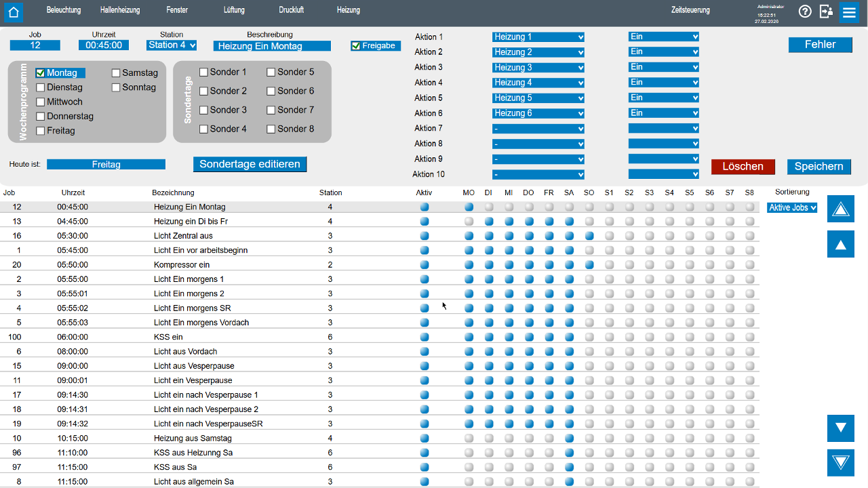This screenshot has height=488, width=868.
Task: Click the Uhrzeit field showing 00:45:00
Action: (x=103, y=45)
